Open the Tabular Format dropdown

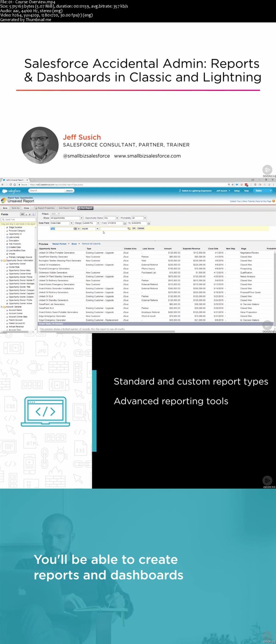click(61, 244)
